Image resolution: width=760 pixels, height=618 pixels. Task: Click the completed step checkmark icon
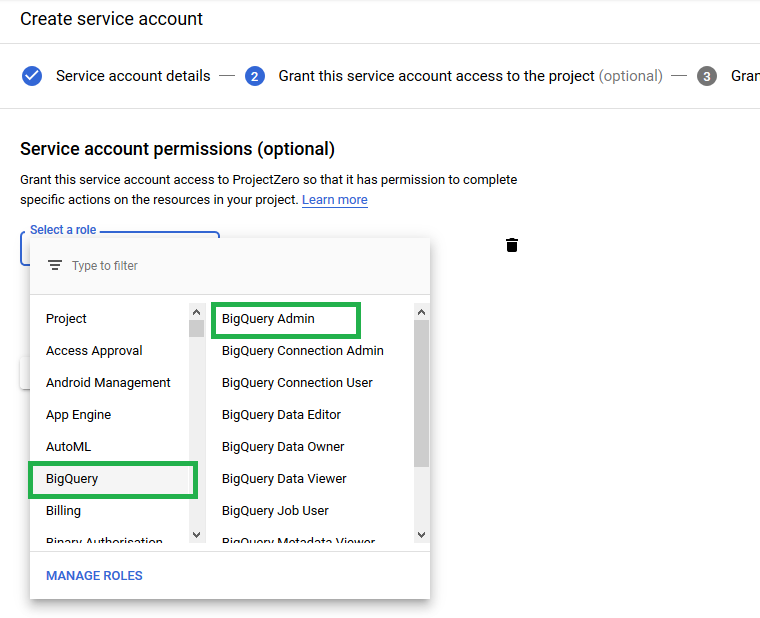point(32,76)
